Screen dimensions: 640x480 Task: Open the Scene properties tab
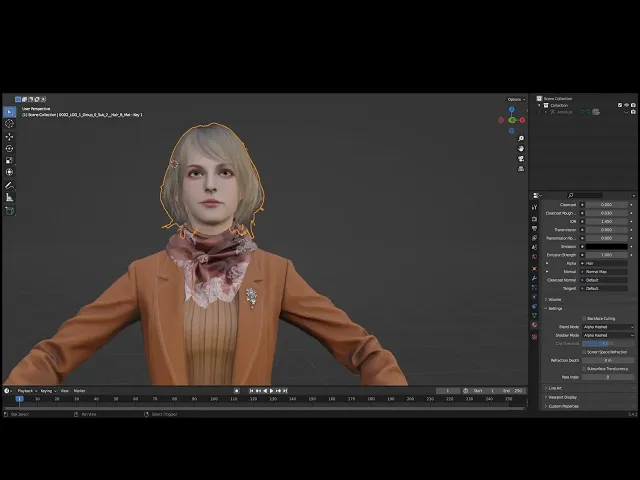534,247
